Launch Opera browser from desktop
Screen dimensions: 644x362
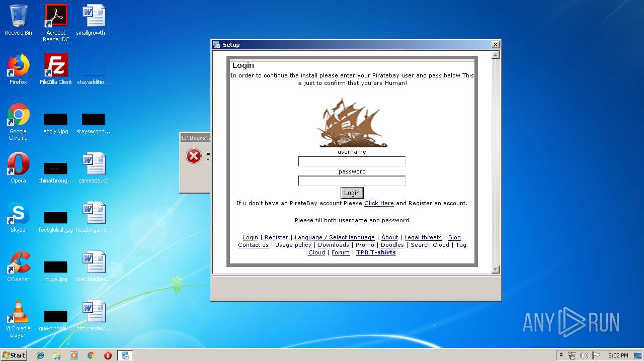18,168
